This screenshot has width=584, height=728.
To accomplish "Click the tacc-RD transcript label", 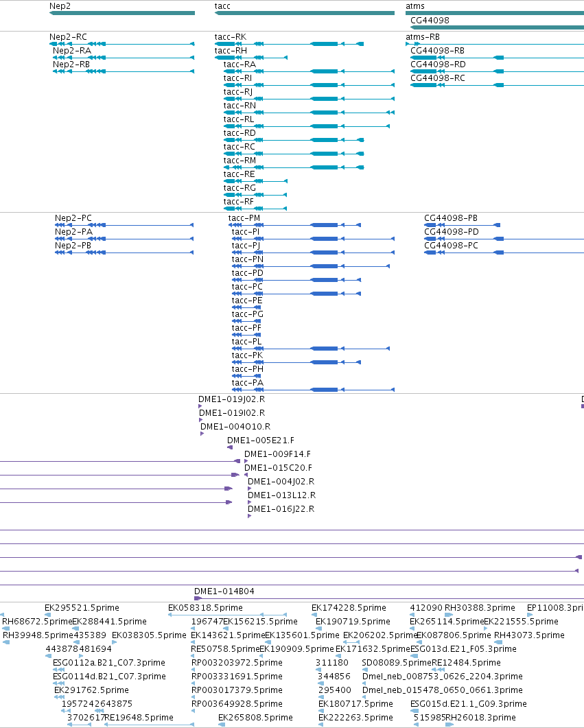I will 240,133.
